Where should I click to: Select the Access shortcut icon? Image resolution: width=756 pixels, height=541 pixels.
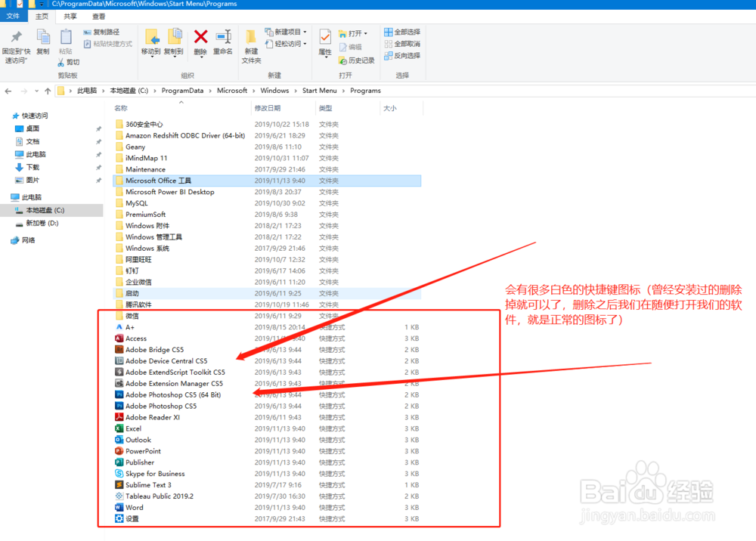click(x=119, y=339)
